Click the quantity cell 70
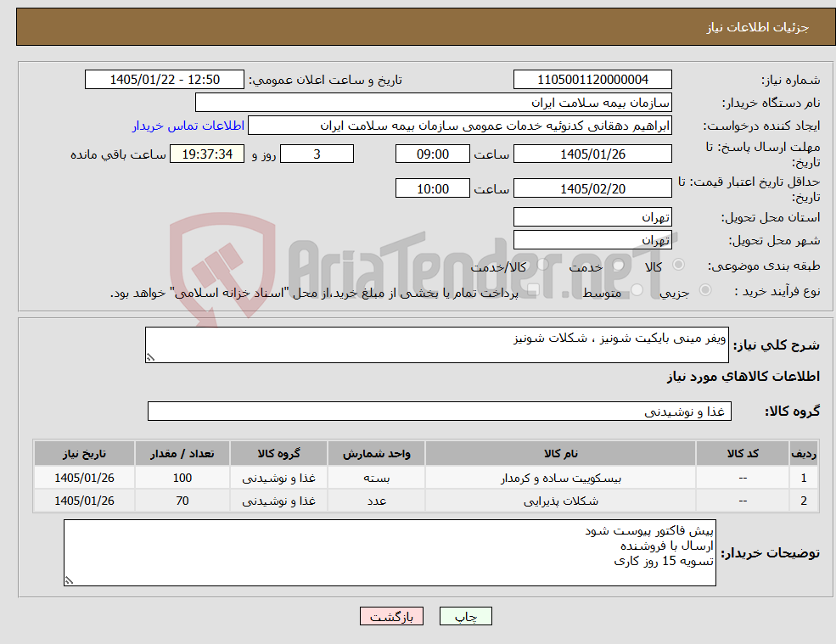The height and width of the screenshot is (644, 836). tap(182, 501)
